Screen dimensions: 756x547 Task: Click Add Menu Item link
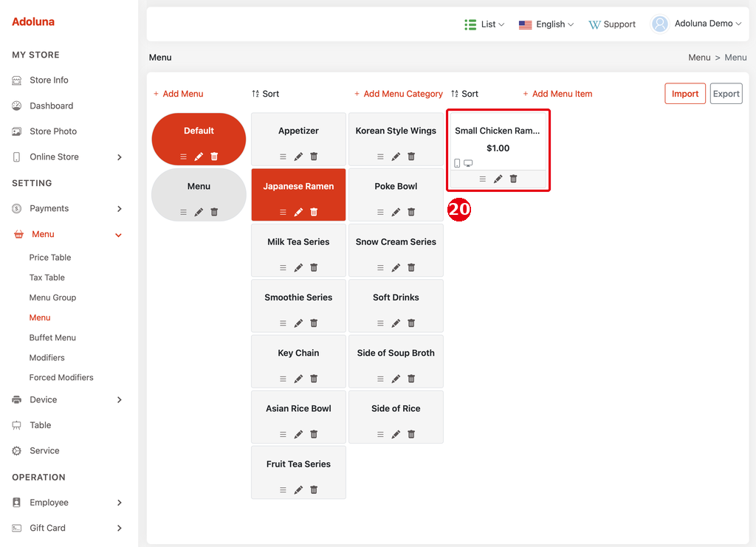[558, 94]
